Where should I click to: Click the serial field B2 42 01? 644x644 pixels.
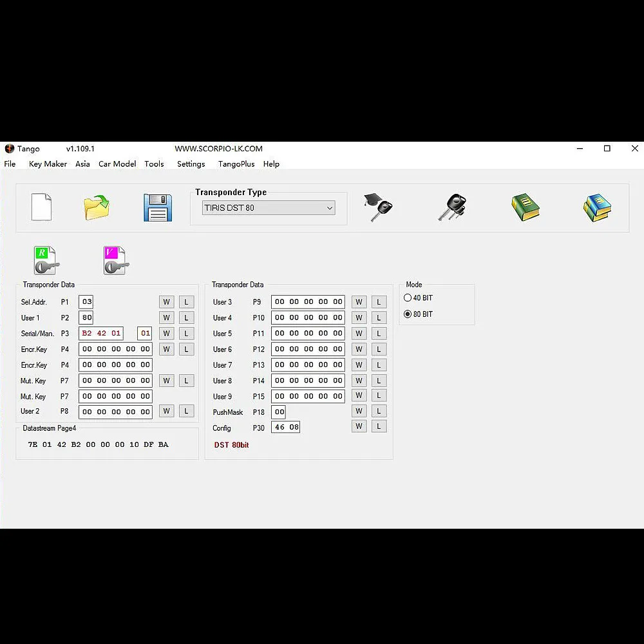pos(101,333)
